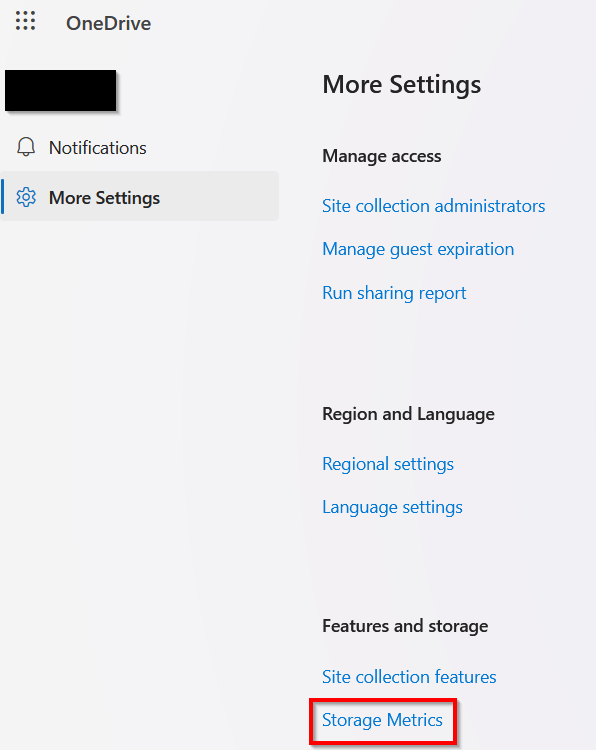Open Site collection features link
Viewport: 596px width, 750px height.
[409, 677]
